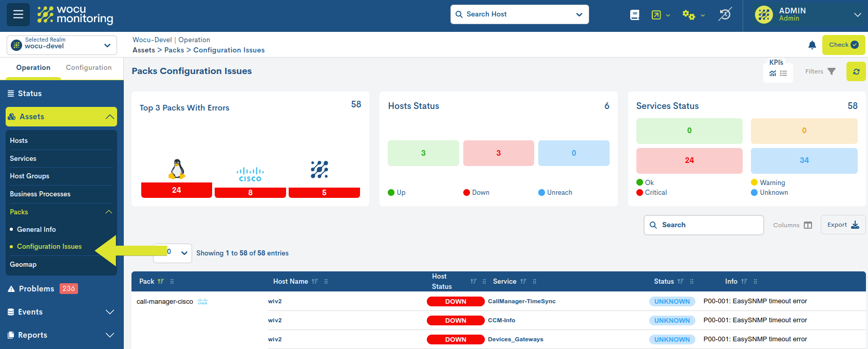Image resolution: width=868 pixels, height=349 pixels.
Task: Open the notifications bell
Action: tap(812, 45)
